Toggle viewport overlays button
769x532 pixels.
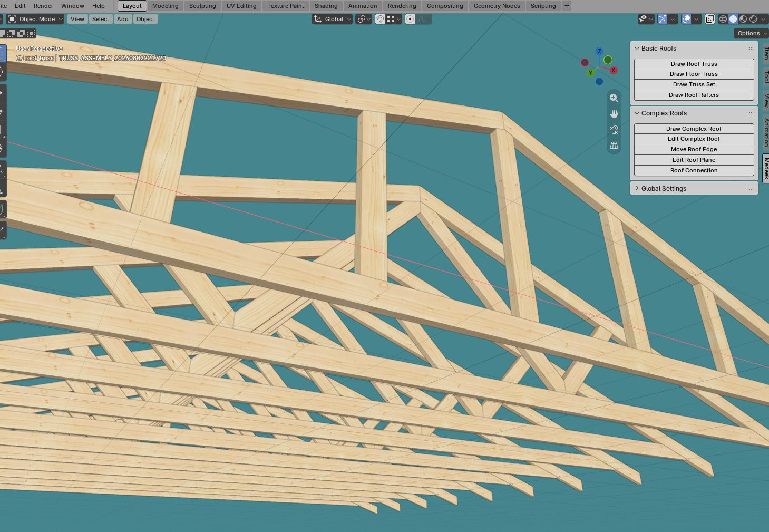pyautogui.click(x=686, y=19)
